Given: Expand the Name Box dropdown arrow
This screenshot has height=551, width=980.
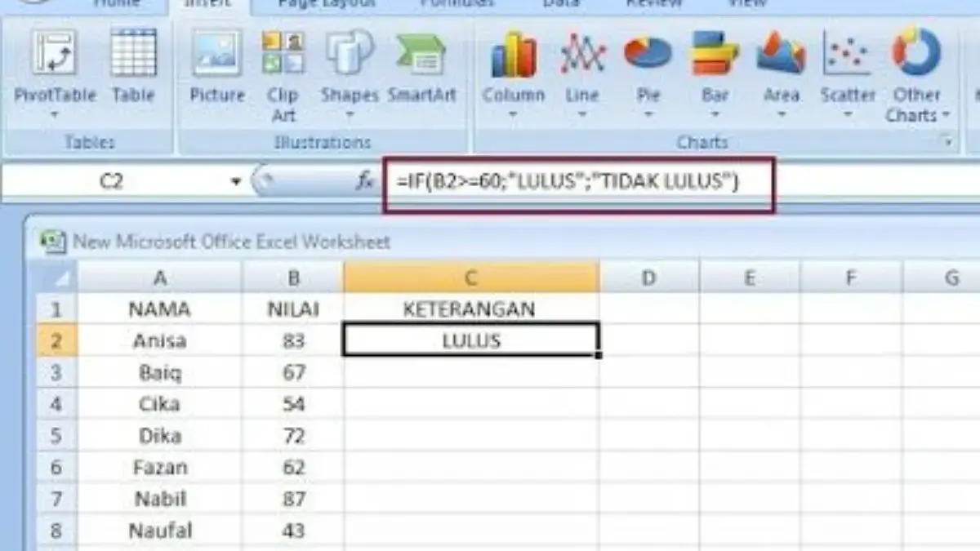Looking at the screenshot, I should [237, 181].
